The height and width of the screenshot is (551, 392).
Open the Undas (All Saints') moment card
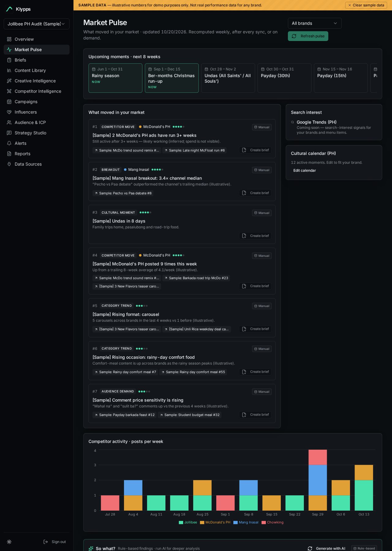click(x=228, y=78)
